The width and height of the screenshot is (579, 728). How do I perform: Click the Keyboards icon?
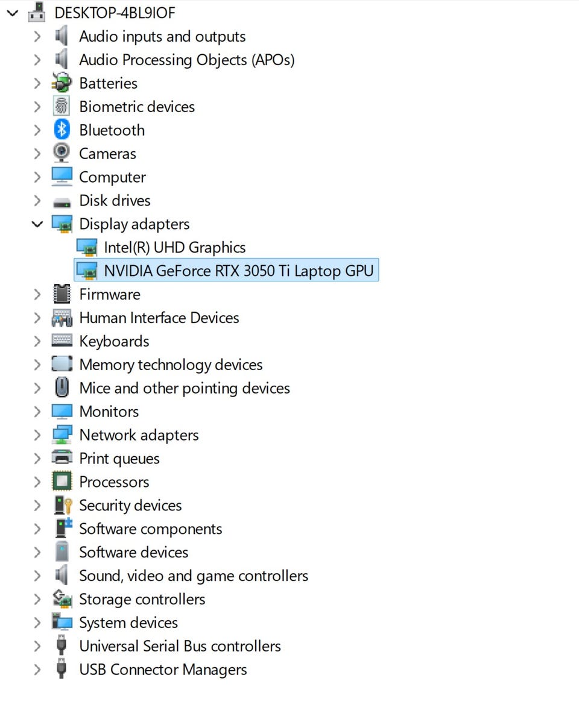(x=62, y=340)
